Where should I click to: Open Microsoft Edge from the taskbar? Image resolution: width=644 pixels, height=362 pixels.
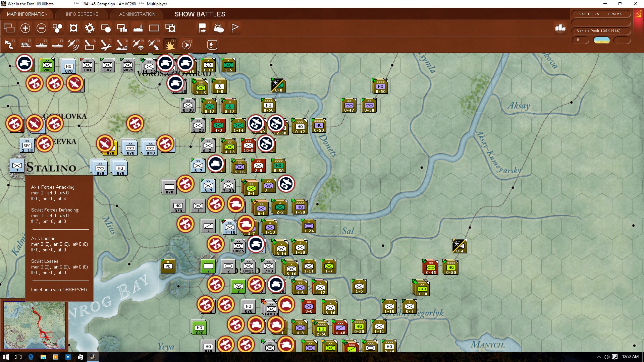[31, 357]
